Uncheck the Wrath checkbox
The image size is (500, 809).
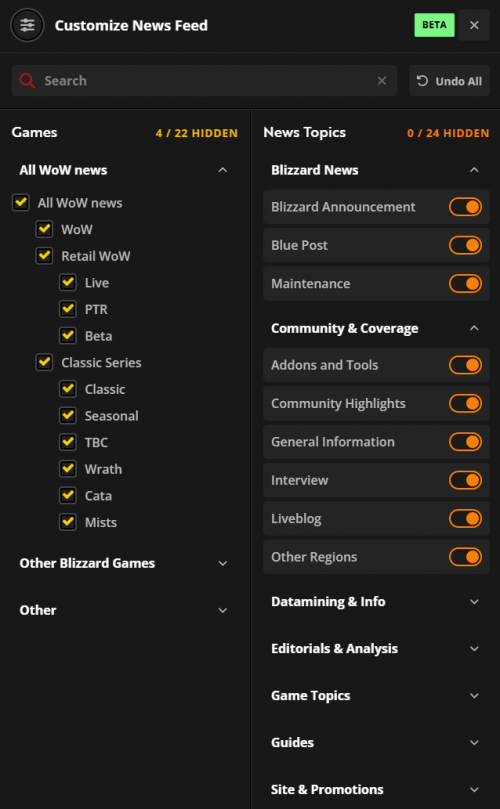tap(68, 468)
